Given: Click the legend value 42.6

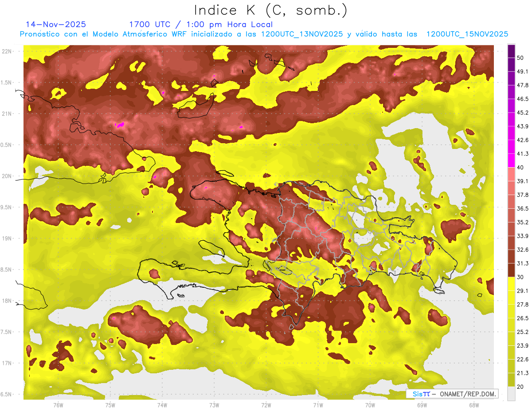Looking at the screenshot, I should (523, 140).
